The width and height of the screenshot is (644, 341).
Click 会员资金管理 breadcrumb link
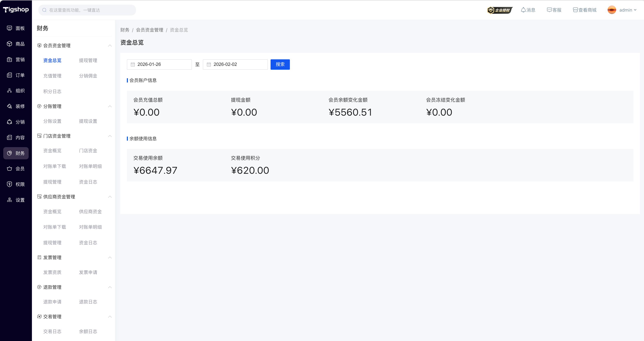149,30
